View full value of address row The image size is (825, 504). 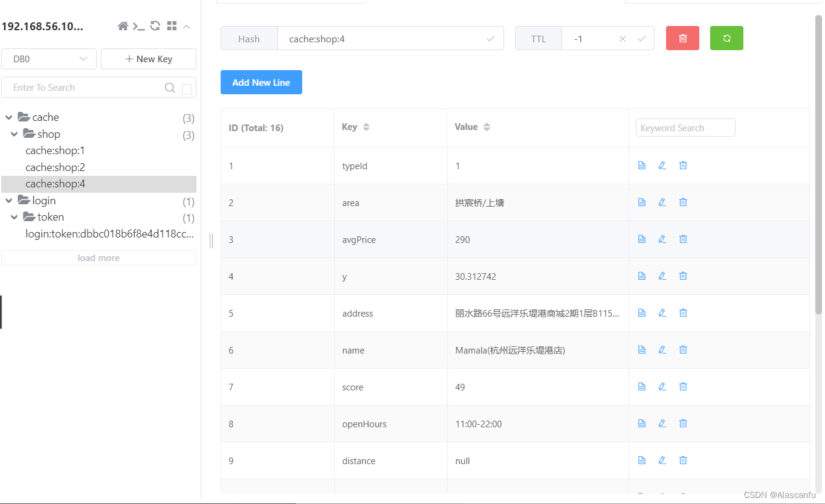pyautogui.click(x=642, y=312)
